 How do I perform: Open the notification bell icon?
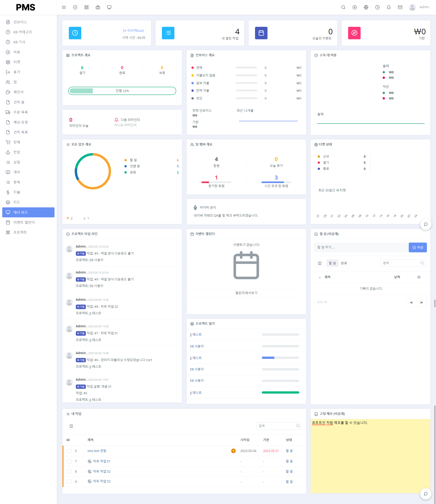pyautogui.click(x=389, y=7)
